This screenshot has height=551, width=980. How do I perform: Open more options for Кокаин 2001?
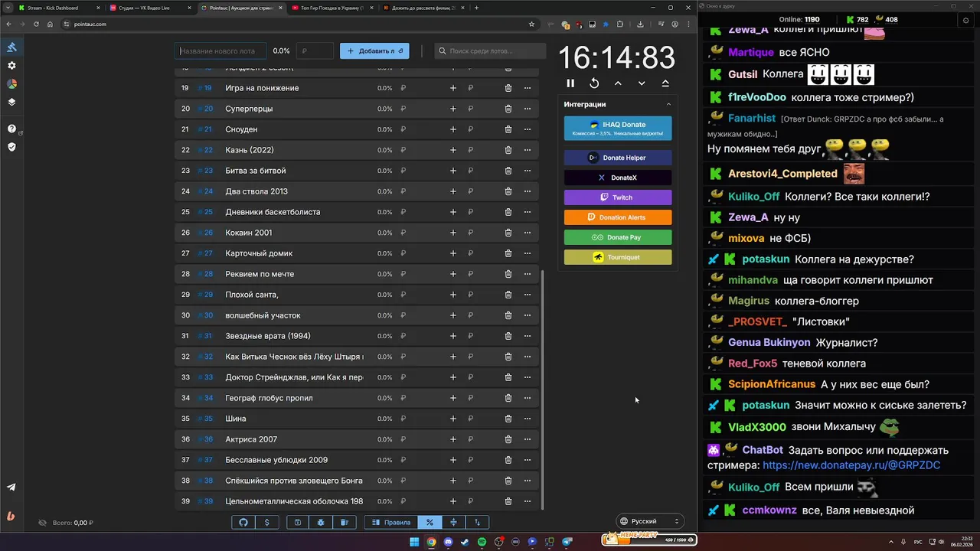(528, 233)
